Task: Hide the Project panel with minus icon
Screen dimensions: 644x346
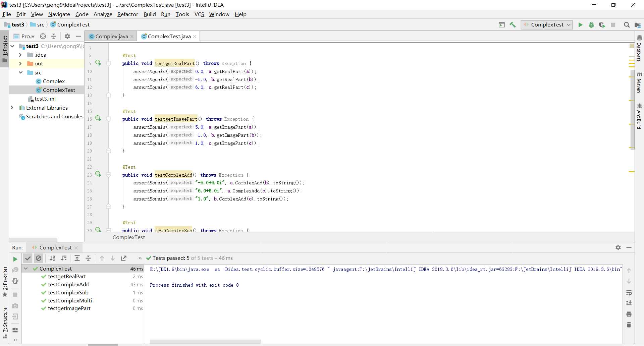Action: [x=78, y=36]
